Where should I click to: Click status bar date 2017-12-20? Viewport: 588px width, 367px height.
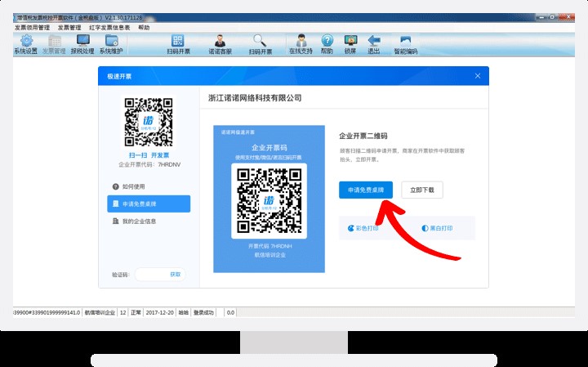click(x=159, y=312)
